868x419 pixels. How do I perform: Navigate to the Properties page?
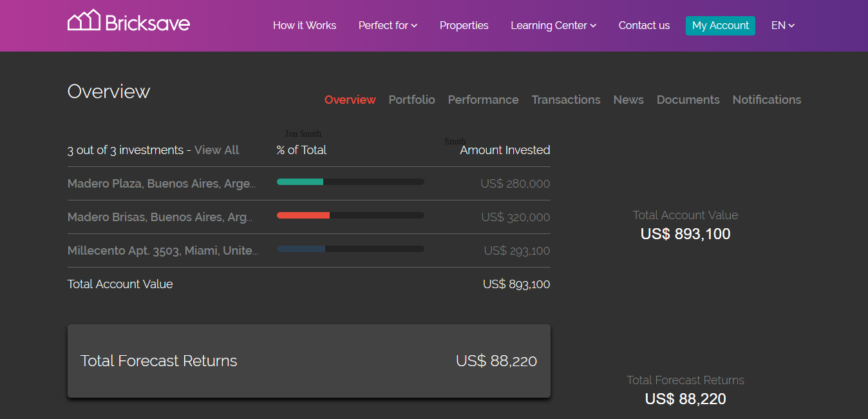pos(464,26)
